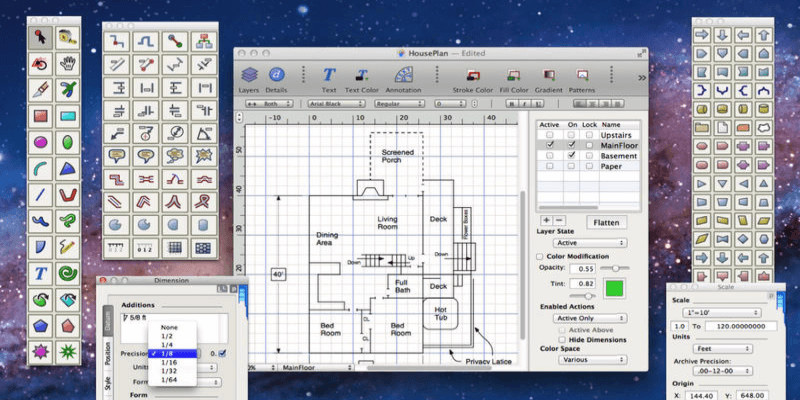Select the blue diagonal line tool
Image resolution: width=800 pixels, height=400 pixels.
click(40, 194)
